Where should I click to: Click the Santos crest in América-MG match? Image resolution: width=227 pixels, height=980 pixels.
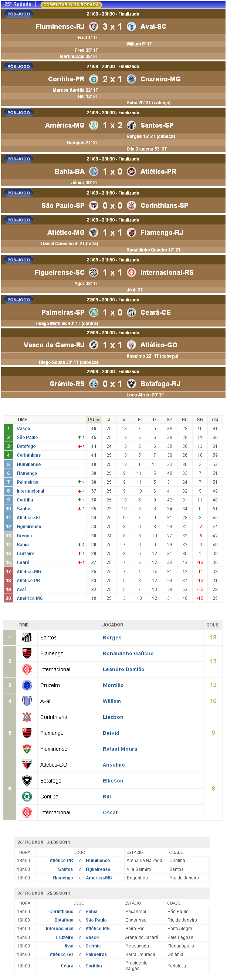[x=132, y=125]
